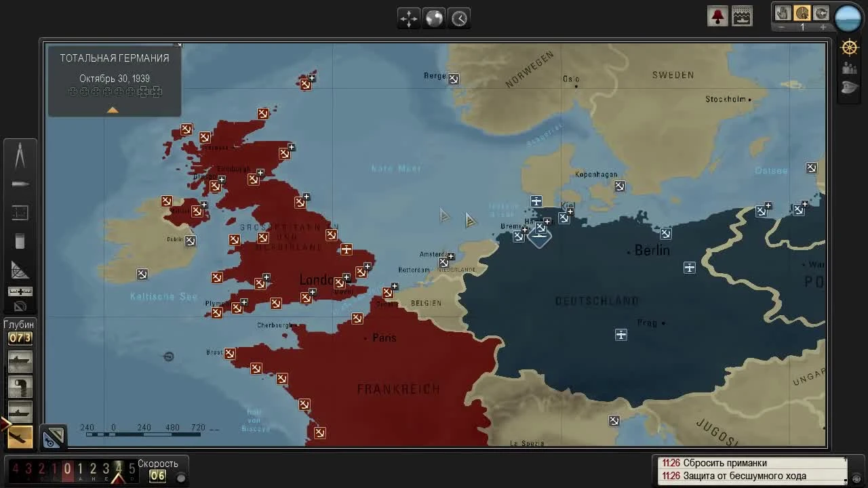Screen dimensions: 868x488
Task: Click the row of campaign medal icons
Action: pyautogui.click(x=115, y=92)
